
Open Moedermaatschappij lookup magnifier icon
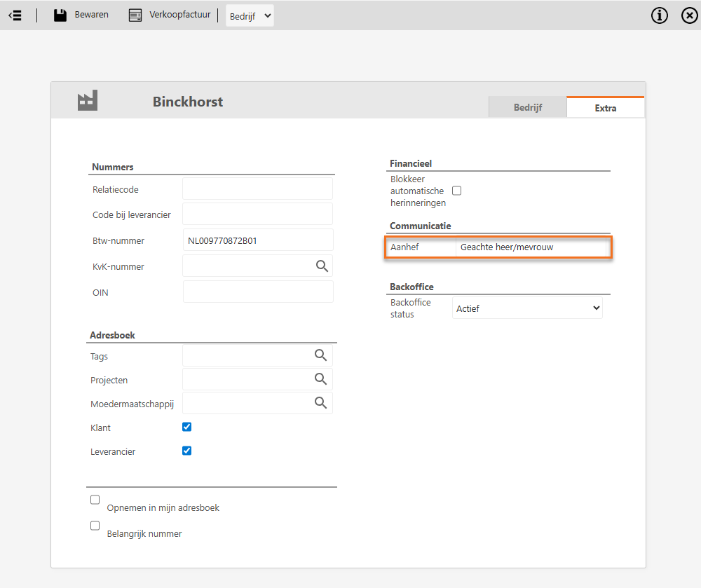[321, 403]
